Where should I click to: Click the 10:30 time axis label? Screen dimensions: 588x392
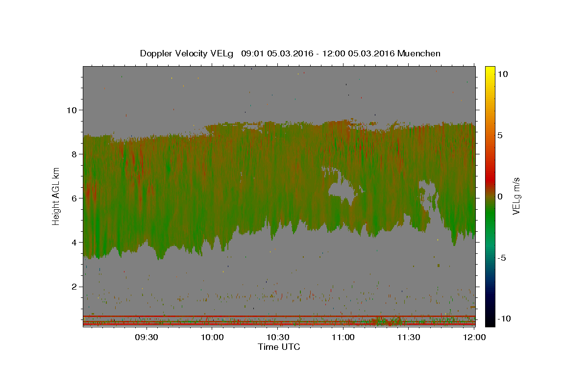tap(278, 337)
